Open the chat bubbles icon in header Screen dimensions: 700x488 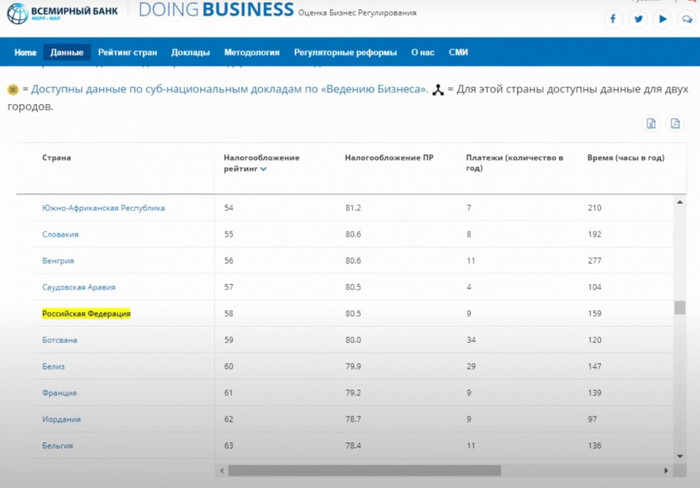[688, 19]
